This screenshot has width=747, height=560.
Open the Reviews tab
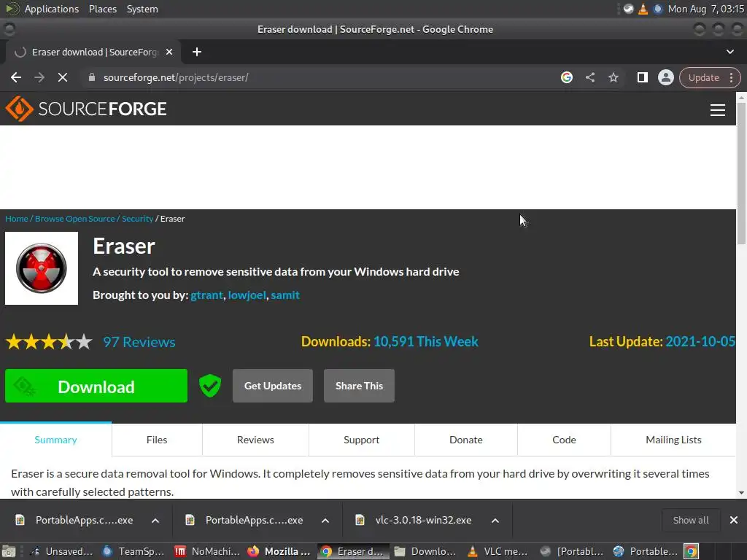(x=255, y=440)
